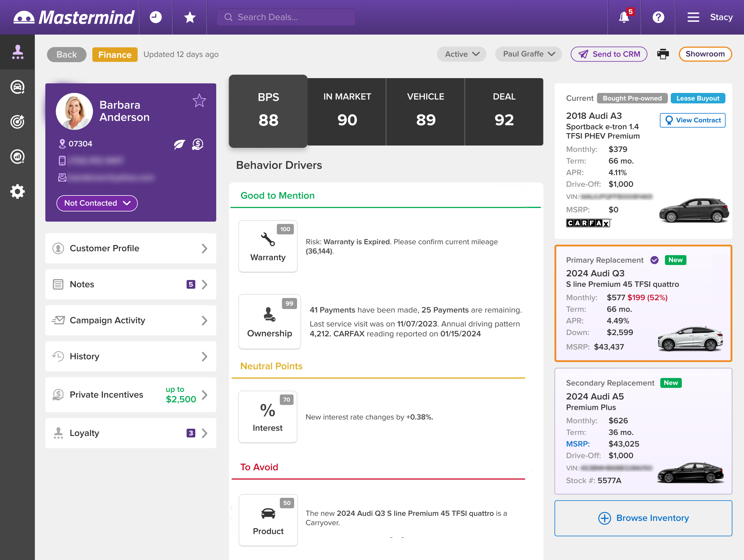Screen dimensions: 744x560
Task: Expand the Paul Graffe salesperson dropdown
Action: 528,54
